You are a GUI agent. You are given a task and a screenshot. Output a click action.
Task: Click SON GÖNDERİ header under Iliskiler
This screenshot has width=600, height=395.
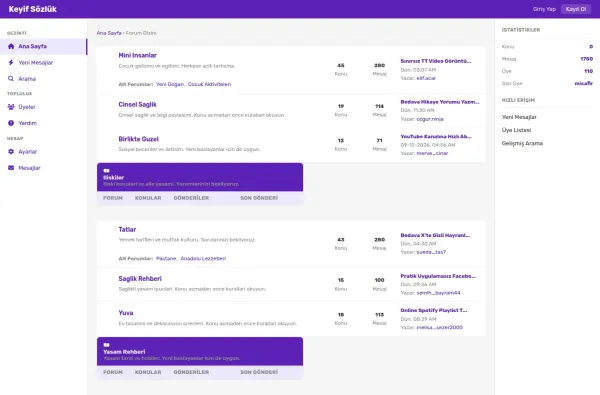click(259, 198)
